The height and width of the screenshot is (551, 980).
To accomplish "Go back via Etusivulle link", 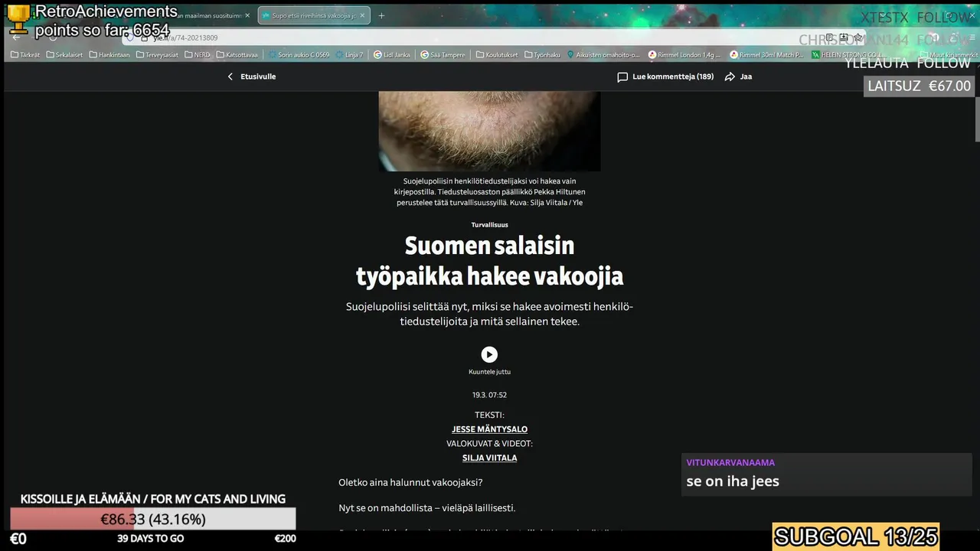I will pyautogui.click(x=251, y=77).
